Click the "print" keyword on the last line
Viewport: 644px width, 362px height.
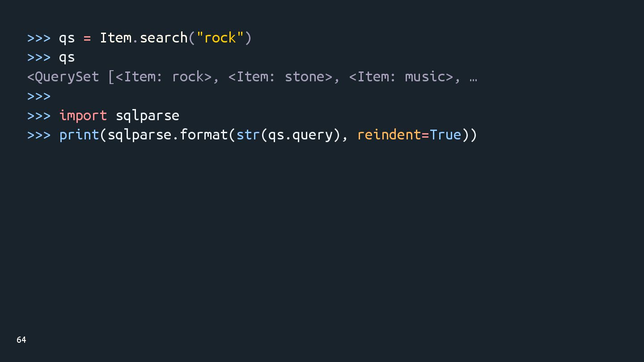click(x=79, y=135)
